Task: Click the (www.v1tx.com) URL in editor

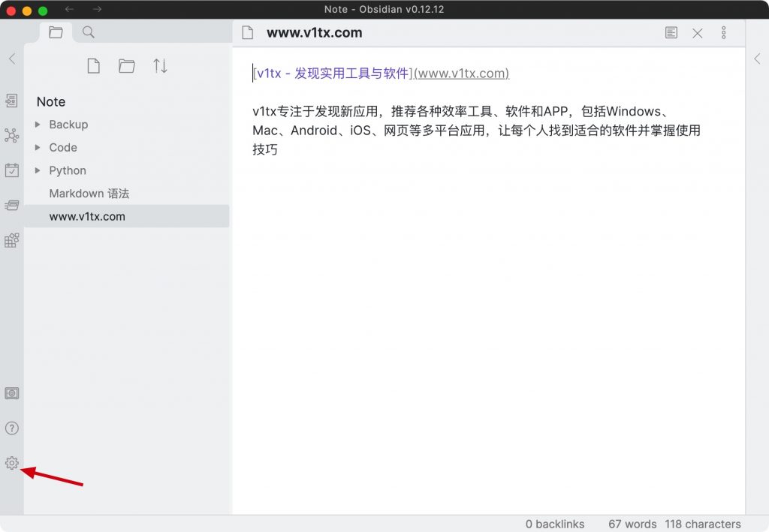Action: [x=462, y=74]
